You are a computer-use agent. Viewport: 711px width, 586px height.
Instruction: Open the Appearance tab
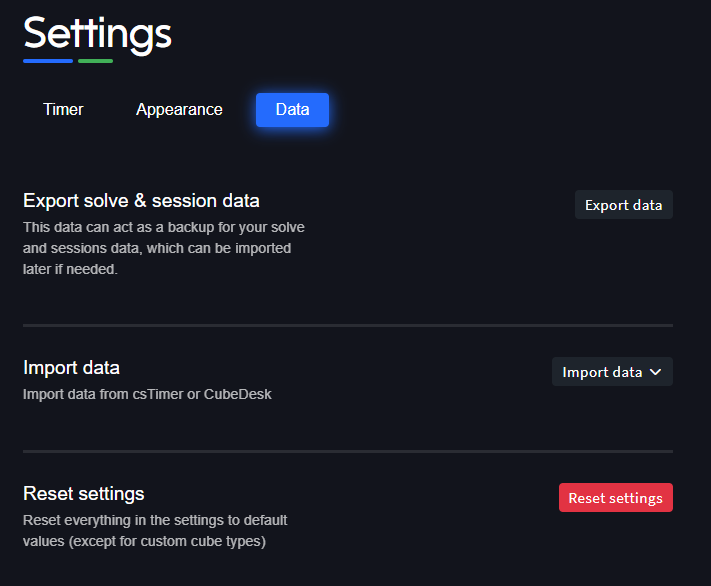179,110
